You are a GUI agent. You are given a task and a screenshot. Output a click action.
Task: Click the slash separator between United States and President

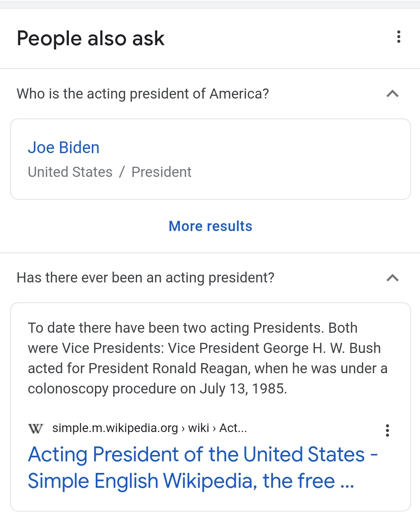tap(122, 172)
